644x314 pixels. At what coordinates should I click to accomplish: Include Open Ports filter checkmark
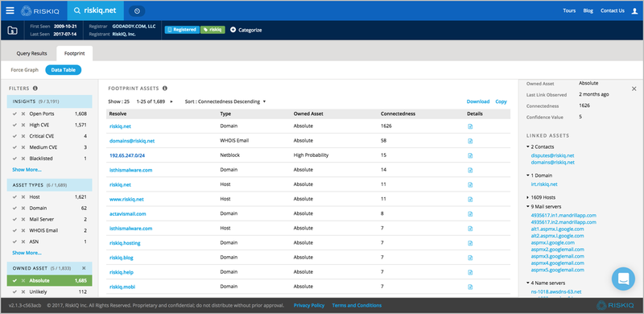tap(14, 114)
